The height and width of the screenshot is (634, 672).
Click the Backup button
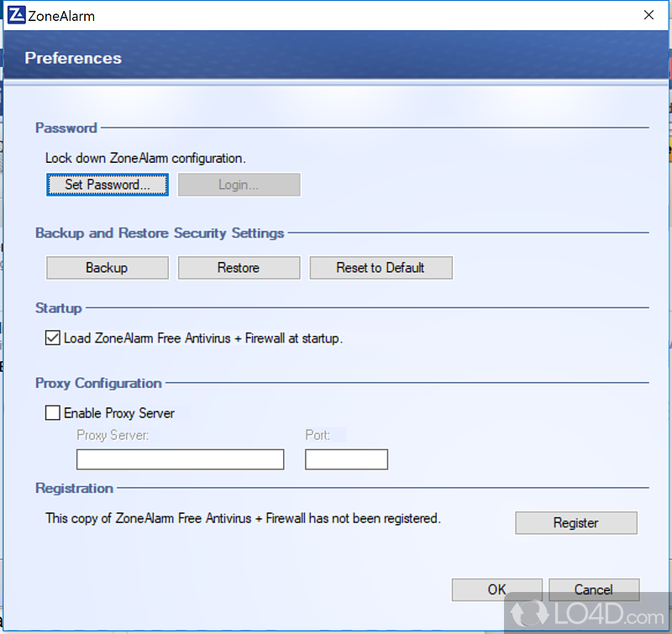click(x=108, y=268)
